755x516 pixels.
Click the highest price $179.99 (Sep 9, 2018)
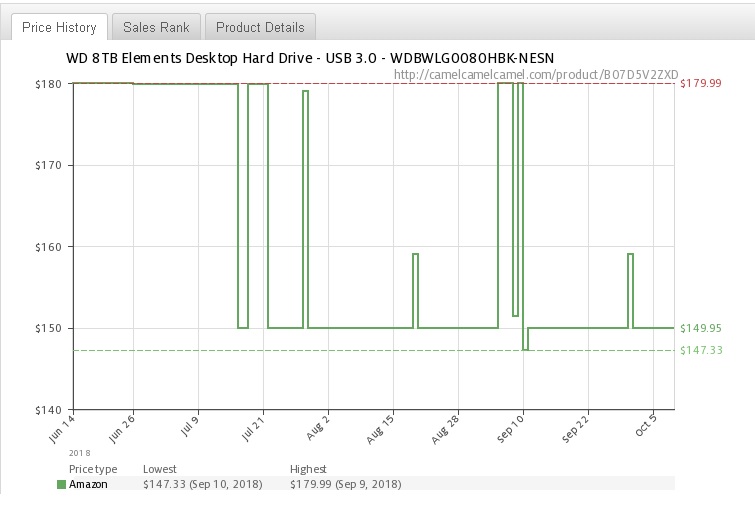pos(346,484)
